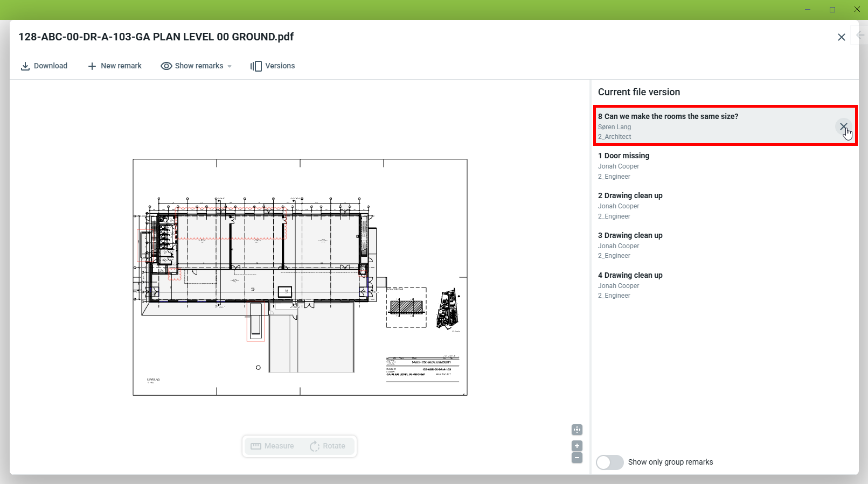868x484 pixels.
Task: Click the floor plan drawing preview
Action: (x=300, y=277)
